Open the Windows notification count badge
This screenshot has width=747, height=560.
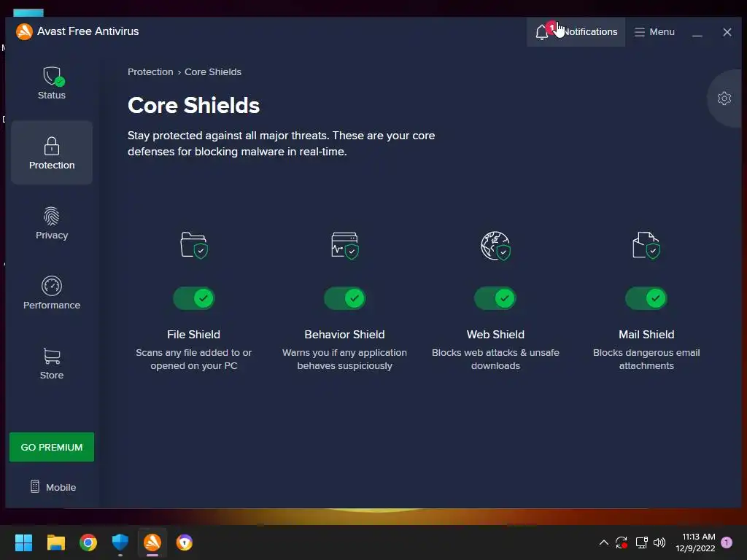[727, 542]
